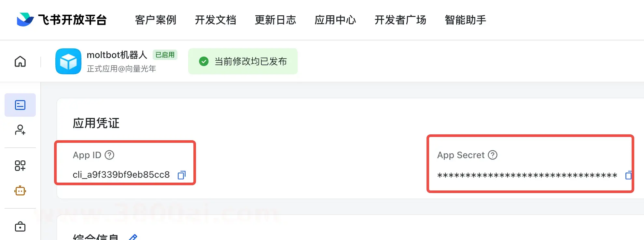Image resolution: width=644 pixels, height=240 pixels.
Task: Go to 应用中心 in navigation
Action: tap(335, 20)
